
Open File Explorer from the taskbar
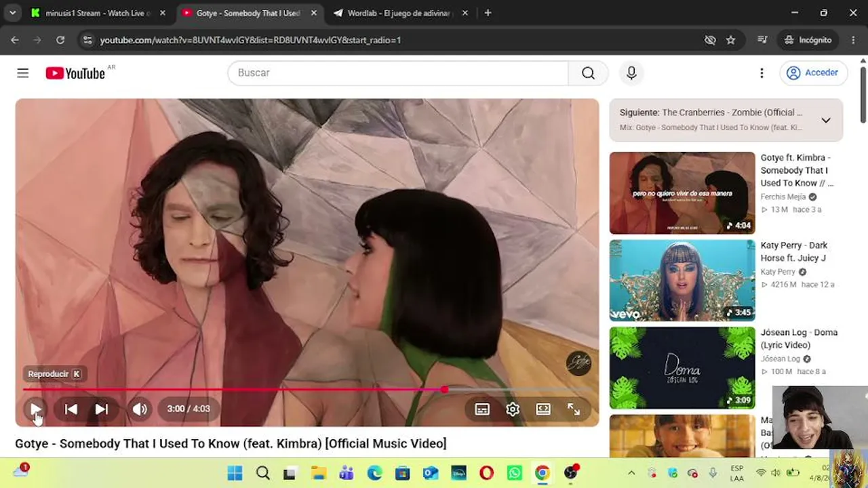(319, 473)
